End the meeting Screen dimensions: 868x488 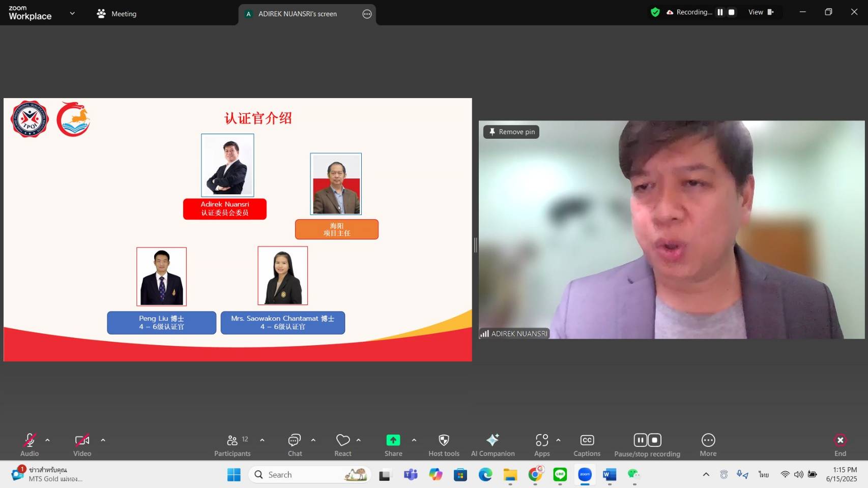click(x=840, y=445)
